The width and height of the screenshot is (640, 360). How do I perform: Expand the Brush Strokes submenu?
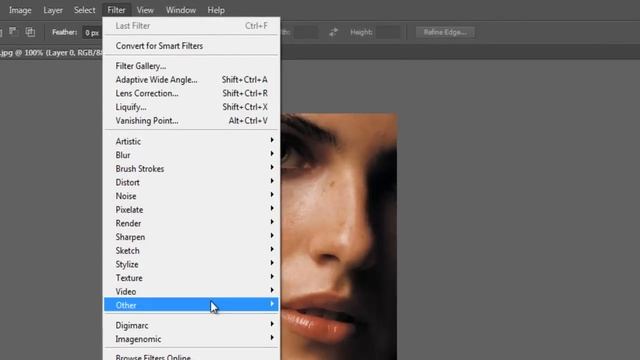pyautogui.click(x=191, y=169)
